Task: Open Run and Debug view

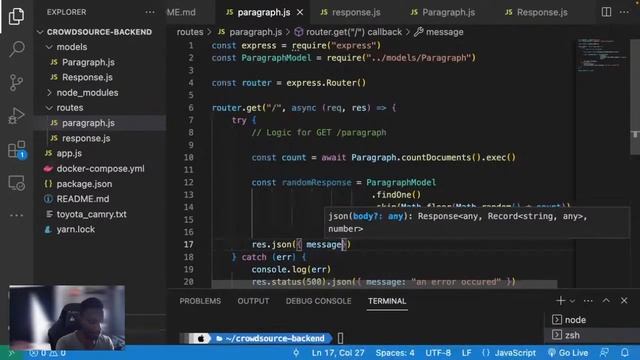Action: pyautogui.click(x=16, y=116)
